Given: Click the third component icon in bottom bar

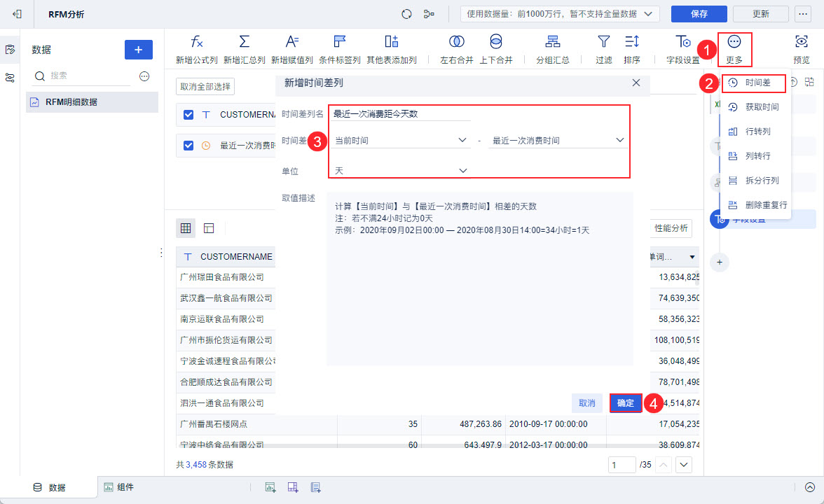Looking at the screenshot, I should tap(315, 487).
